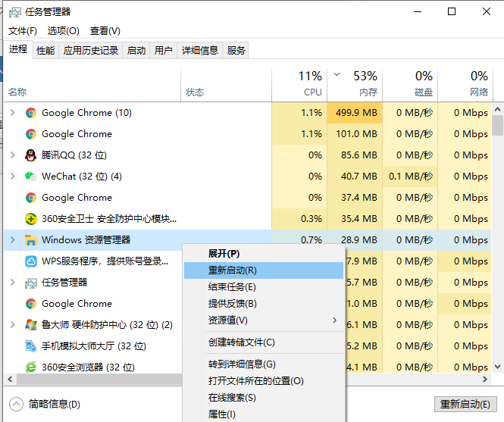Sort by the 名称 column header

pyautogui.click(x=92, y=85)
